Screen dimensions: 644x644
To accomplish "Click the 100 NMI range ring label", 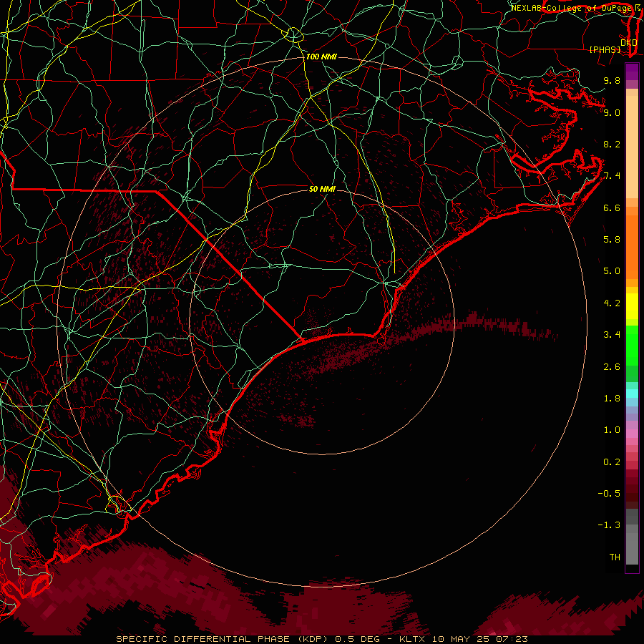I will pyautogui.click(x=321, y=57).
